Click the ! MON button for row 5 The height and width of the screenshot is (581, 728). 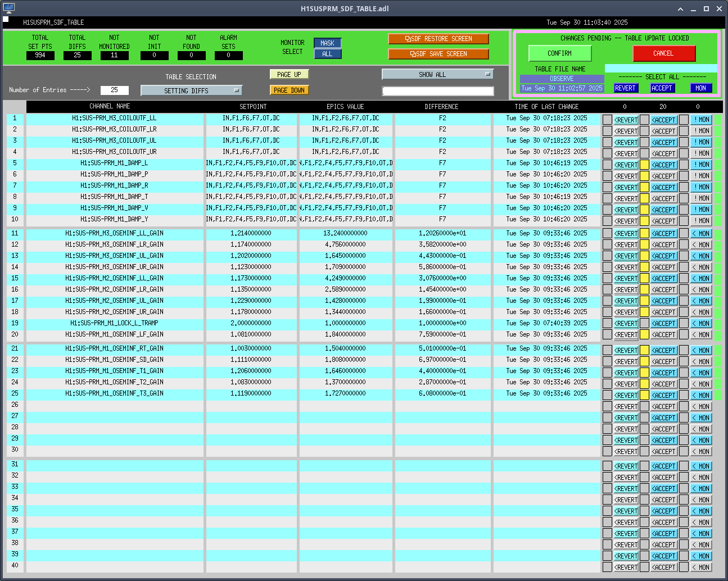click(701, 165)
